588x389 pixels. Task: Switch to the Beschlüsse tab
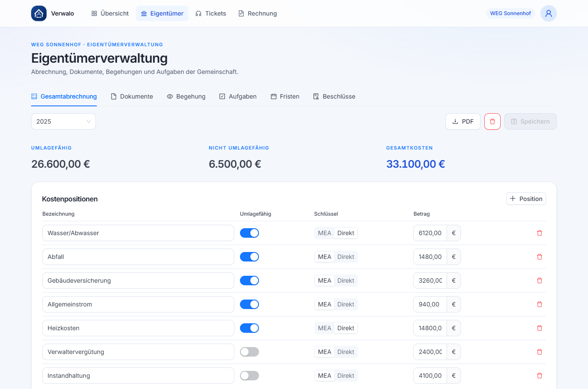tap(334, 96)
